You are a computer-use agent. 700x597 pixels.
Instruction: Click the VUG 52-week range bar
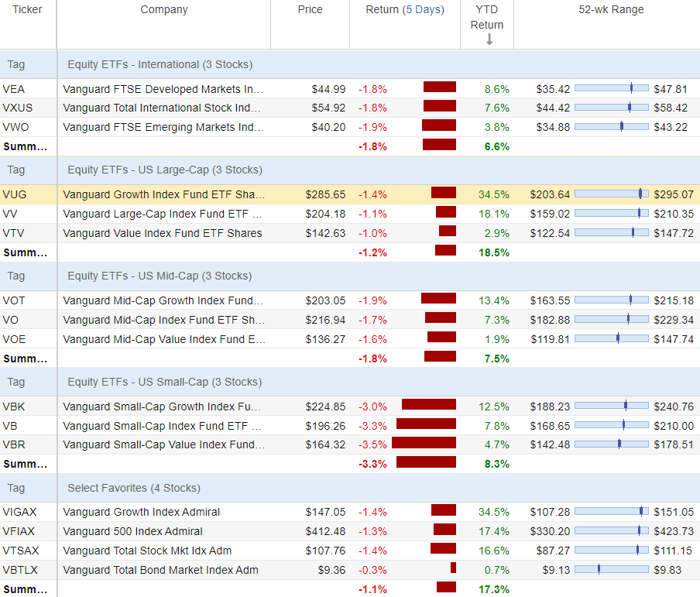pos(612,194)
